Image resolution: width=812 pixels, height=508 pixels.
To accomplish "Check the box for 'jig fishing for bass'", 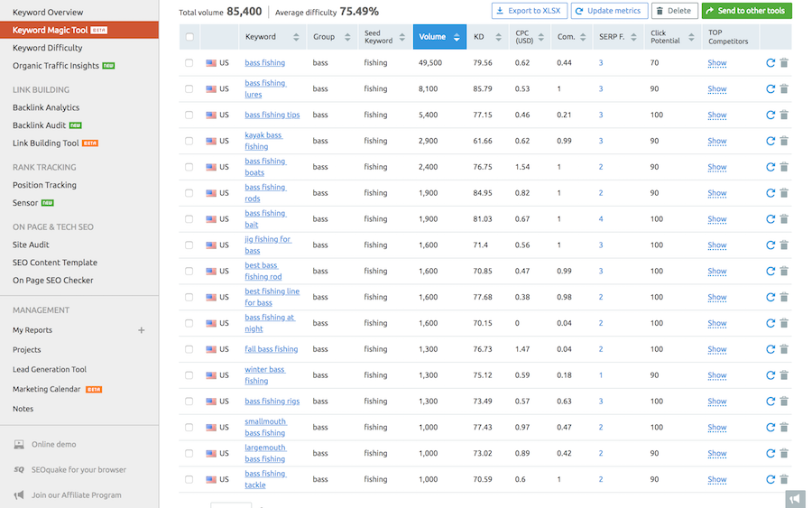I will 189,245.
